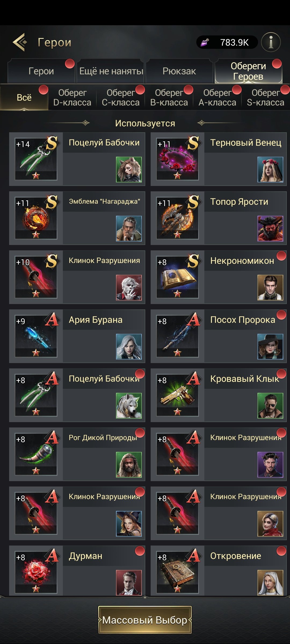Screen dimensions: 290x644
Task: Tap the Дурман red rose icon
Action: (x=36, y=572)
